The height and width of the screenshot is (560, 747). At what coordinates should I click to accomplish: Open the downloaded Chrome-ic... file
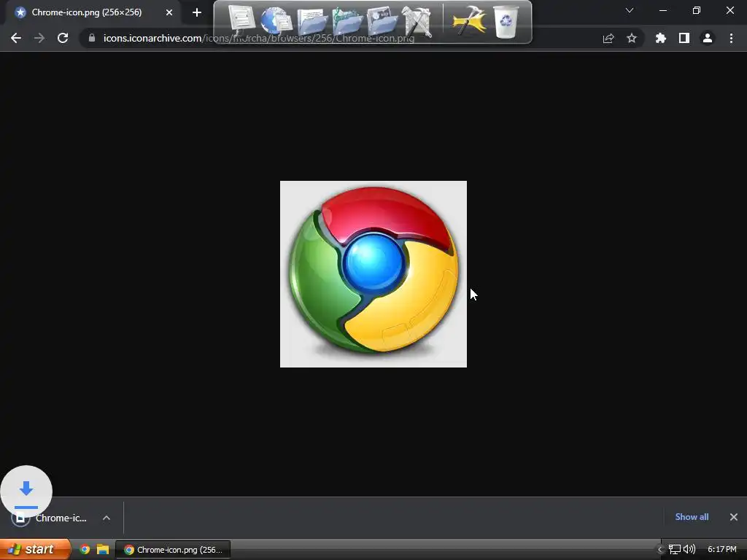point(61,518)
